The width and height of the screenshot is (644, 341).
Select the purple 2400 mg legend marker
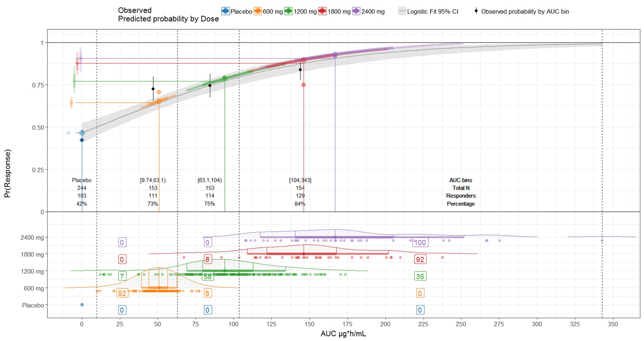356,11
